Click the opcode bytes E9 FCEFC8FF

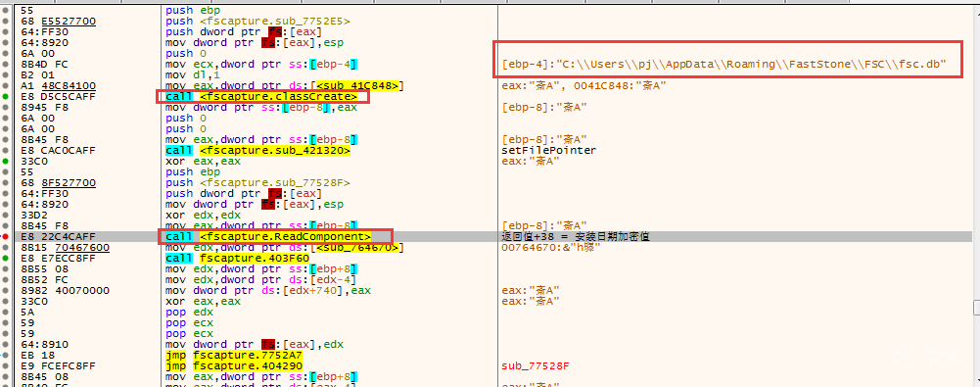58,365
